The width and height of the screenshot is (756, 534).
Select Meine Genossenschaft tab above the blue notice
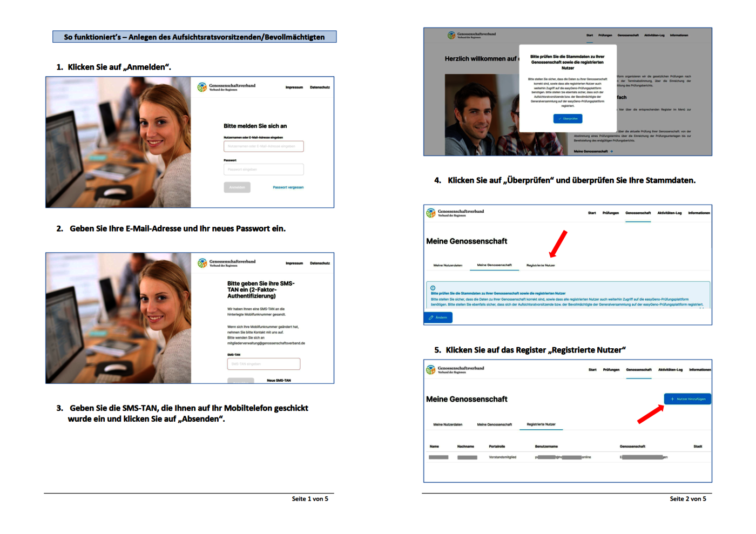495,265
